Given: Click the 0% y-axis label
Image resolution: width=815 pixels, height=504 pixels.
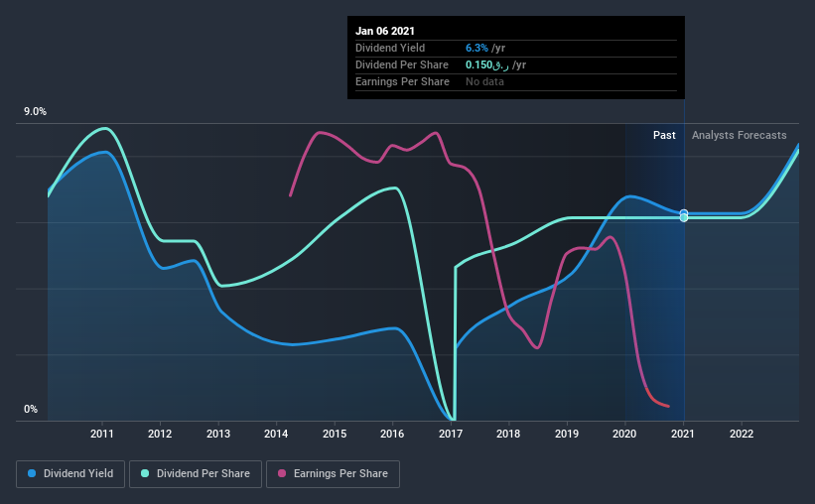Looking at the screenshot, I should 31,410.
